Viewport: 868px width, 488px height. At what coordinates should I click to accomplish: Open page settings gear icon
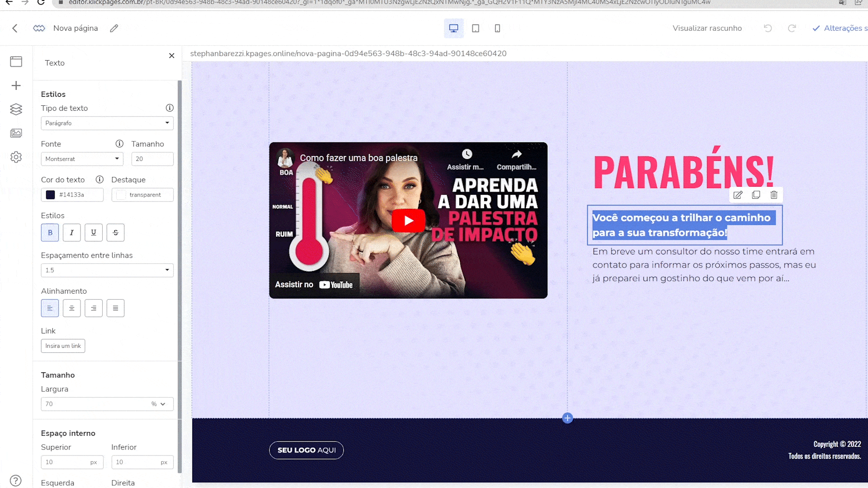coord(16,157)
